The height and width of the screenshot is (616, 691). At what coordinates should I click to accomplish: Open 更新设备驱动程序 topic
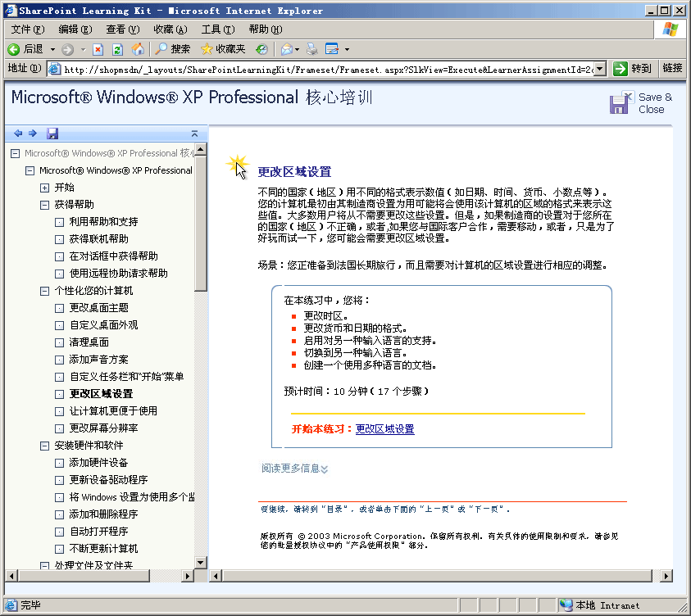[x=108, y=480]
